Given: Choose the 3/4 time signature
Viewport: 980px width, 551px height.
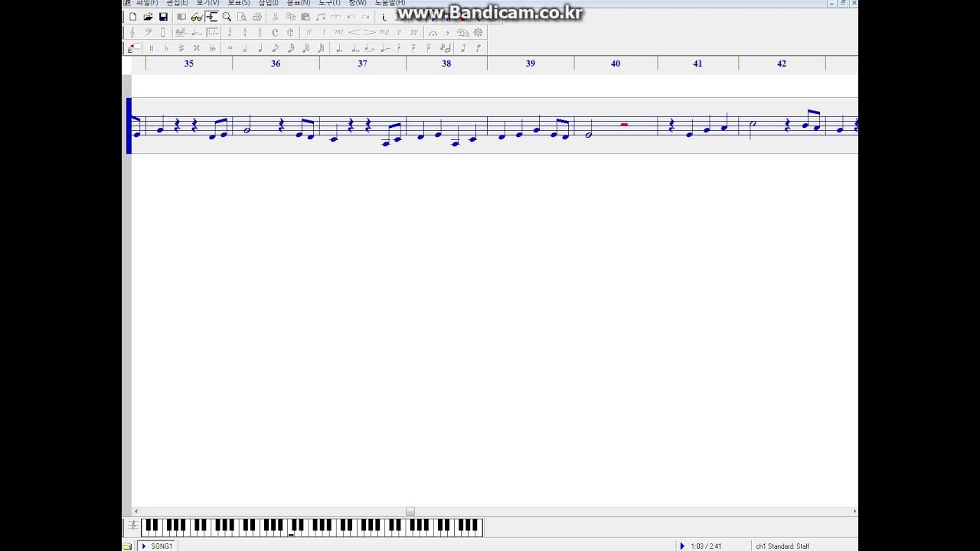Looking at the screenshot, I should pyautogui.click(x=230, y=32).
